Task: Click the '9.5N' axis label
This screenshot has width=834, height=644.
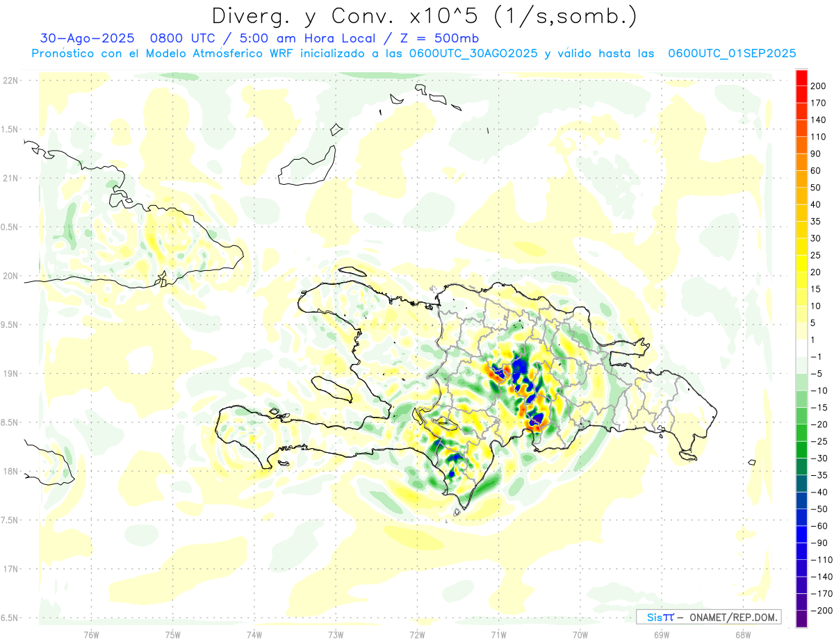Action: coord(10,324)
